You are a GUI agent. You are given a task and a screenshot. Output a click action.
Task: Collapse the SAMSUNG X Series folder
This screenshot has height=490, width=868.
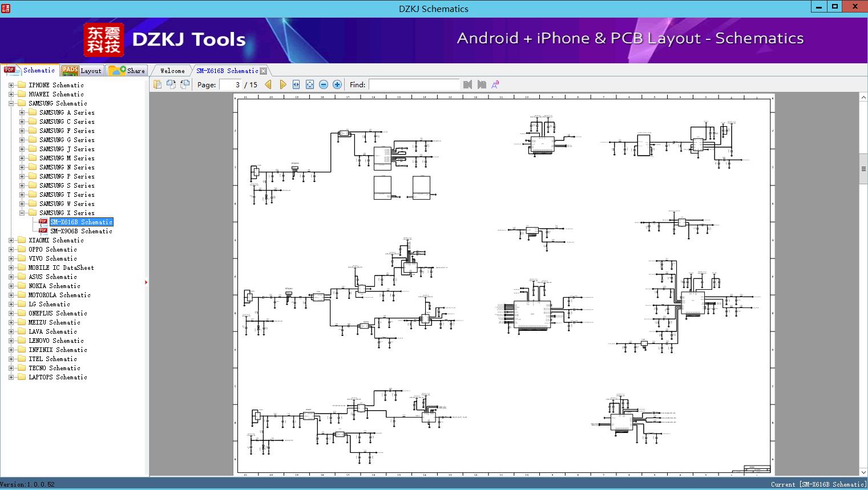pos(22,213)
